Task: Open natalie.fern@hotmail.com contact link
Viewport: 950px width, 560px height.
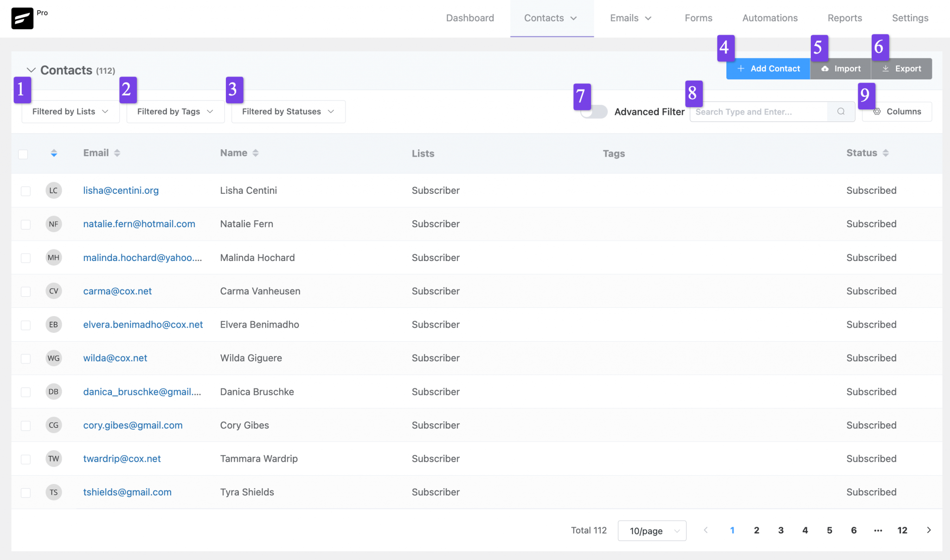Action: point(139,223)
